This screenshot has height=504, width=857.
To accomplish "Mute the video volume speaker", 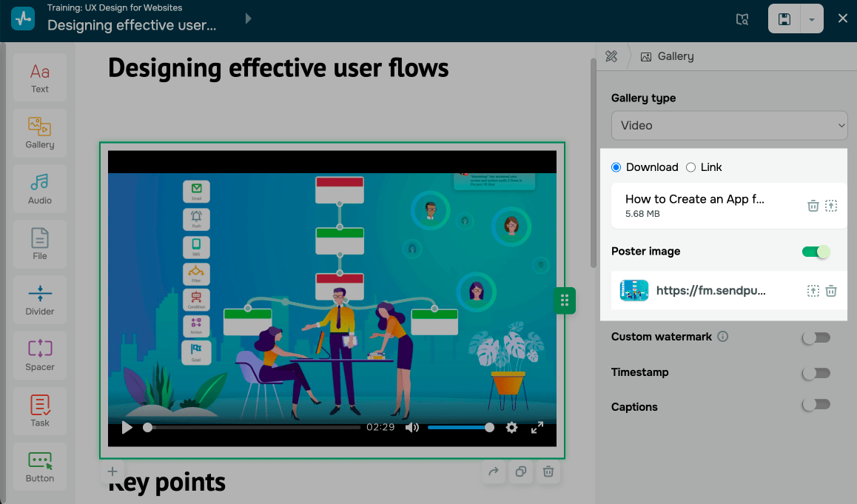I will [412, 427].
